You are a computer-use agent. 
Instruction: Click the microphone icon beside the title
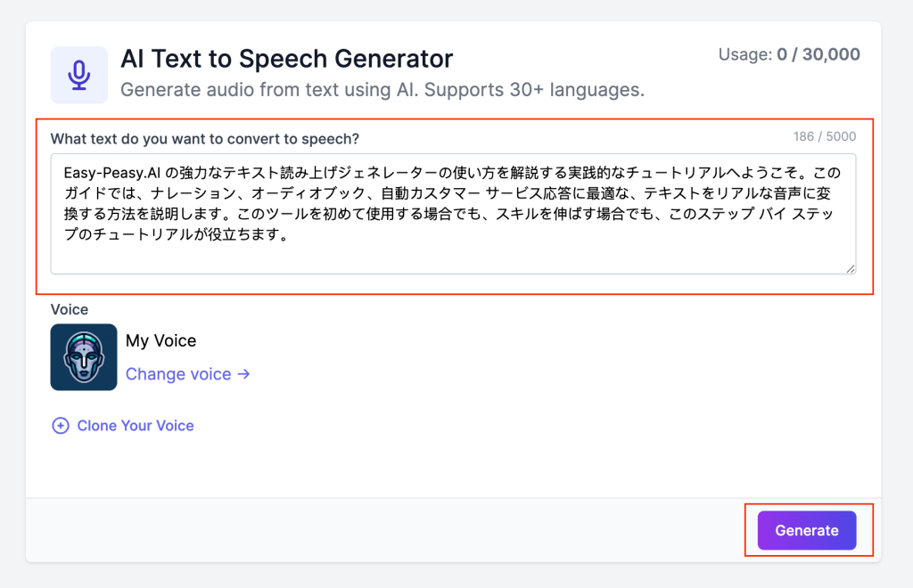pos(79,75)
